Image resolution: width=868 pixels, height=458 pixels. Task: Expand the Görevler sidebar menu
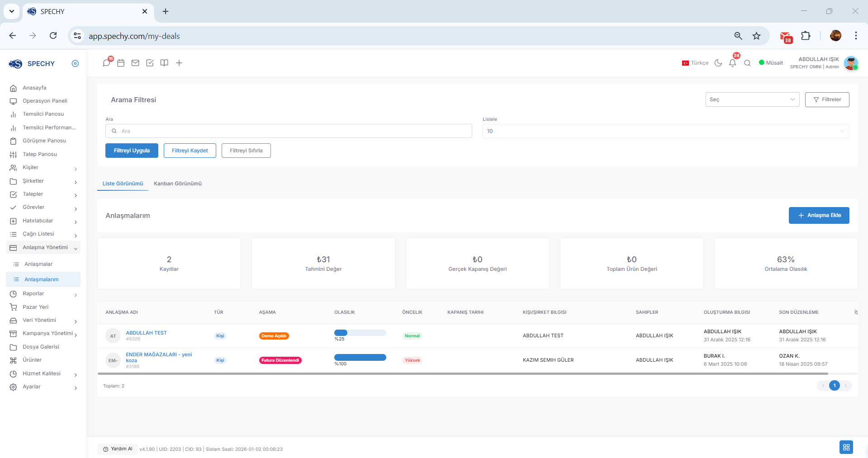click(x=43, y=207)
